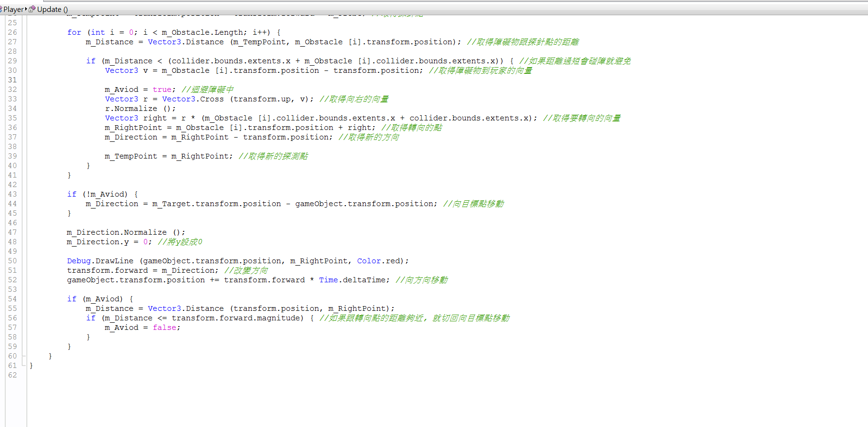Click 'Color' in Color.red on line 50
The width and height of the screenshot is (868, 427).
point(369,261)
